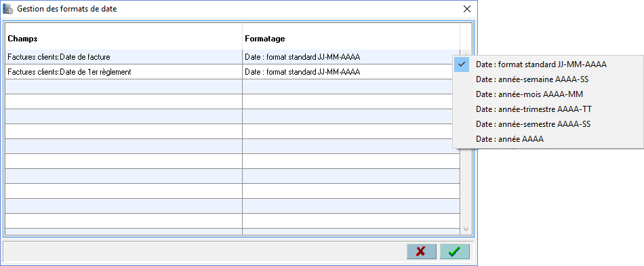Click the red X cancel button
644x266 pixels.
(422, 252)
